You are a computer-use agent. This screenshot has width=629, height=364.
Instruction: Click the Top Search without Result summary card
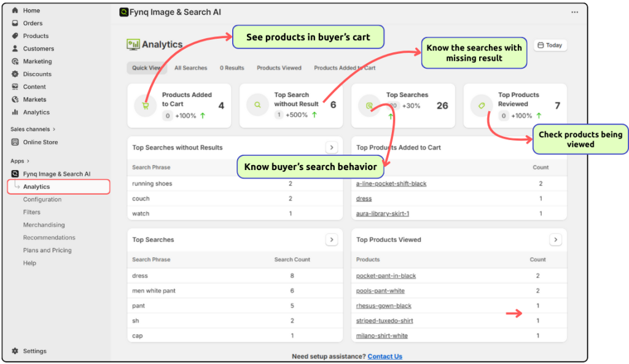pyautogui.click(x=291, y=106)
